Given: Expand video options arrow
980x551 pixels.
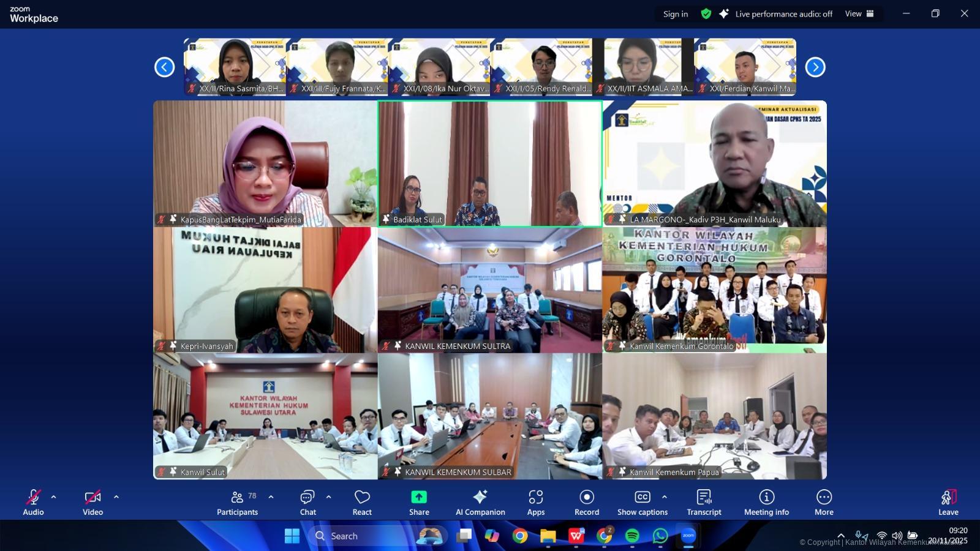Looking at the screenshot, I should pyautogui.click(x=116, y=497).
